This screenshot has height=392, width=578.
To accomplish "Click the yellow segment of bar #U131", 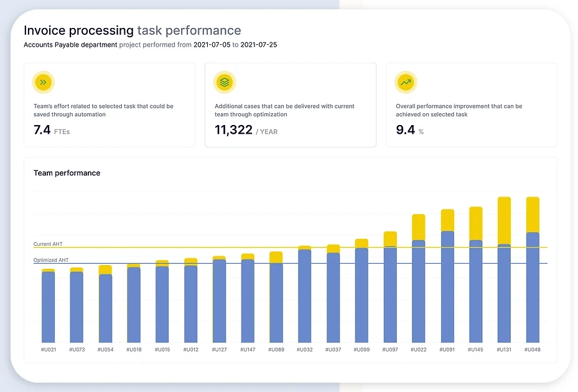I will (x=504, y=220).
